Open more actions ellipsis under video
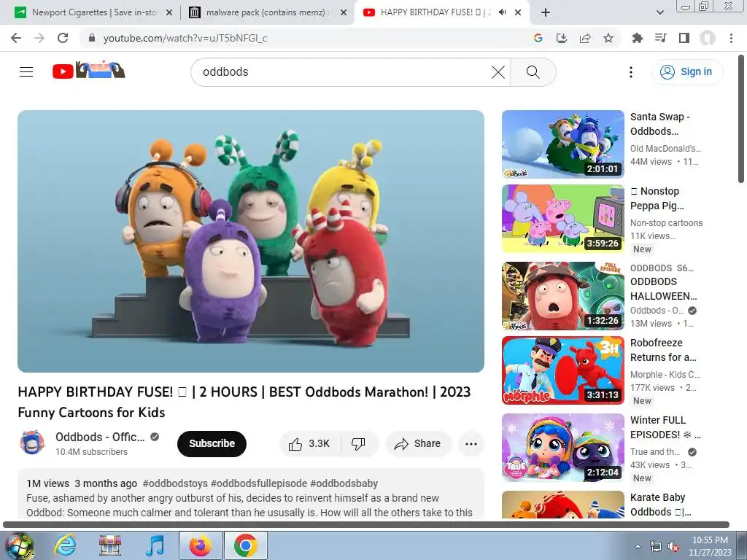 471,444
